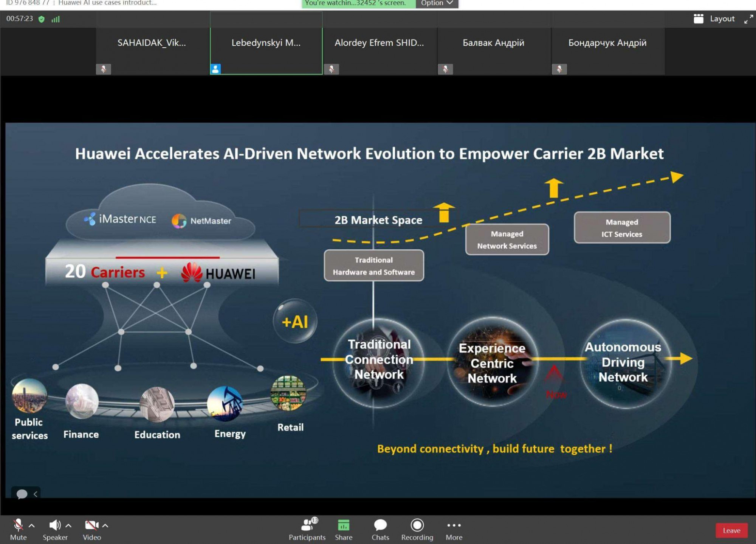Click the slide title heading

369,154
